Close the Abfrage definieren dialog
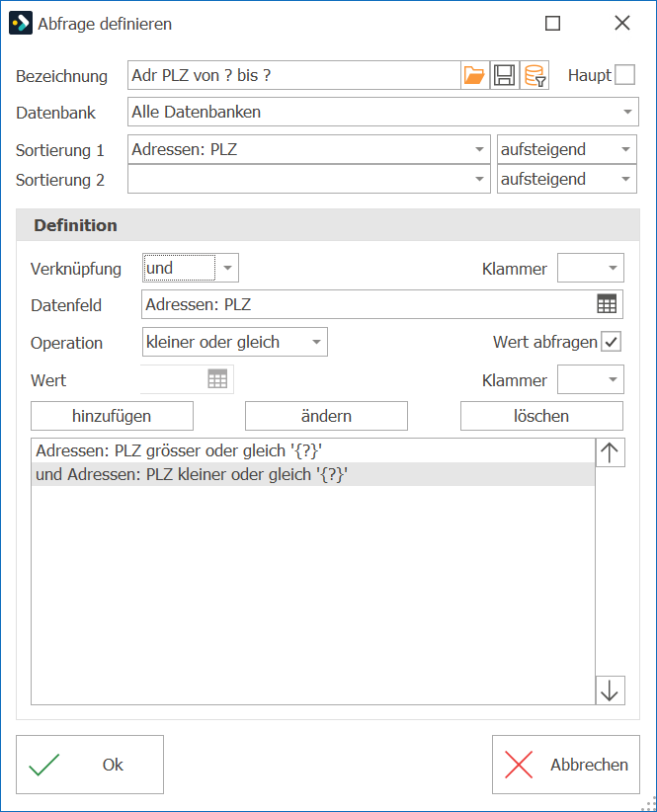 coord(621,24)
